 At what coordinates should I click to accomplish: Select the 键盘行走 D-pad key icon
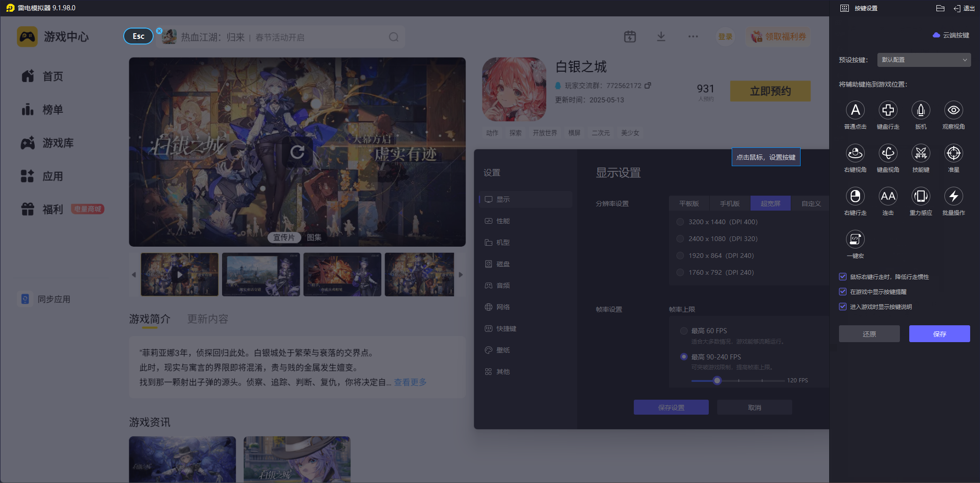888,110
